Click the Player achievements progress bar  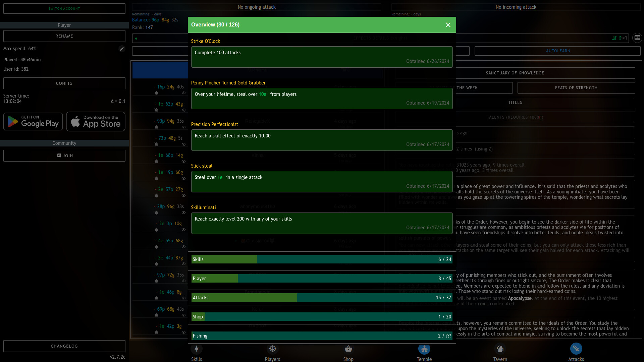click(x=322, y=278)
